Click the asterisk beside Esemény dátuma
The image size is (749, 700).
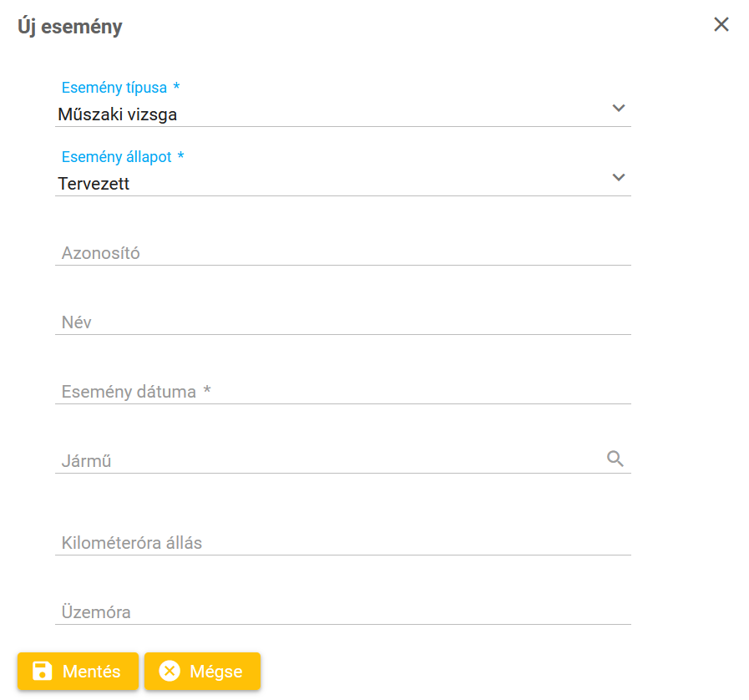click(x=207, y=391)
